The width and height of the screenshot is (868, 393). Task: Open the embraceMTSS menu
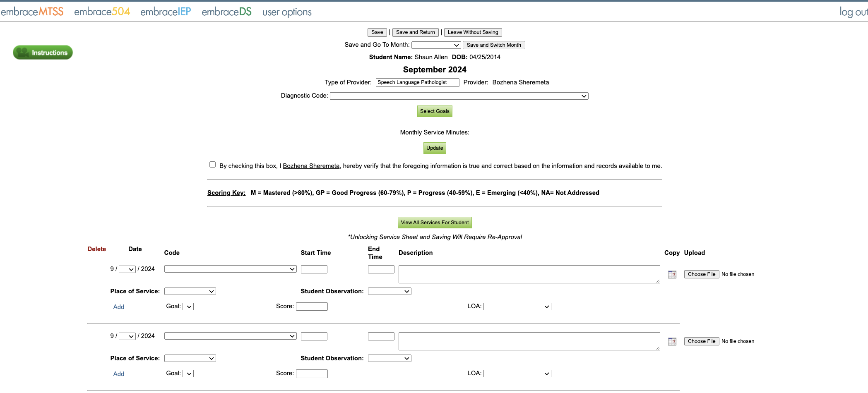pyautogui.click(x=32, y=12)
